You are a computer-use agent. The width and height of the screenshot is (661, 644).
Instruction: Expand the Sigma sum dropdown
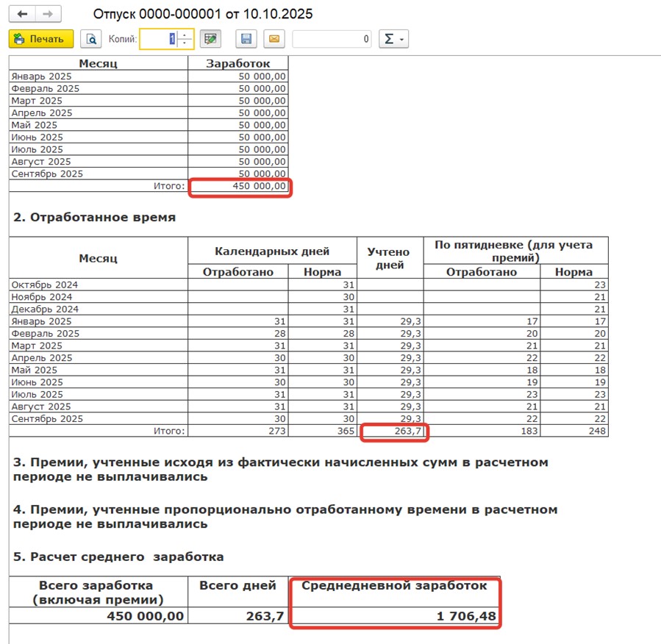[393, 39]
